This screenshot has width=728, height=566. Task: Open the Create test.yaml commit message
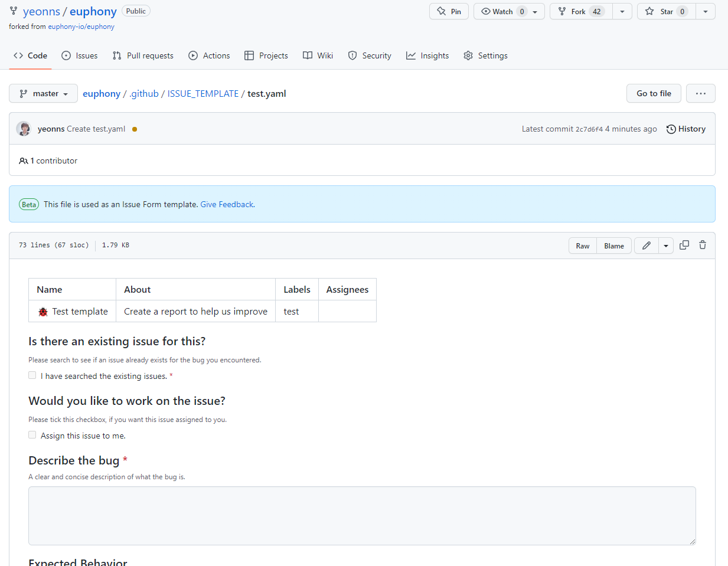coord(96,129)
